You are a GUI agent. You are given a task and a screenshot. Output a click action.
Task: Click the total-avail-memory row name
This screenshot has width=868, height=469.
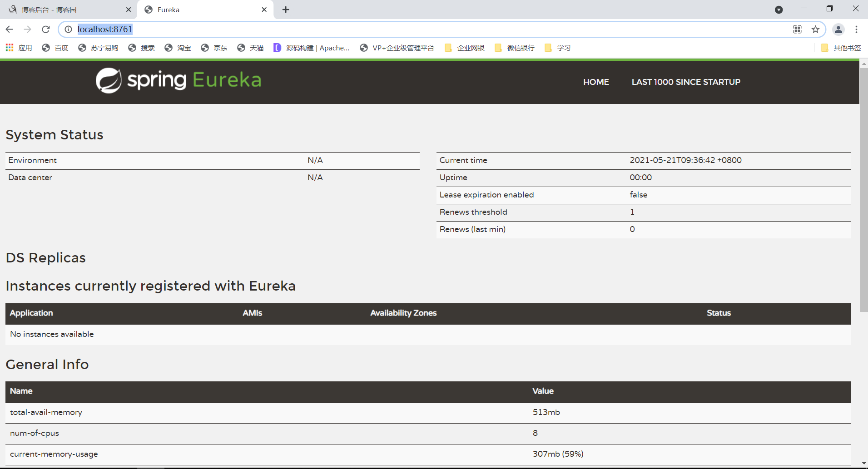46,412
